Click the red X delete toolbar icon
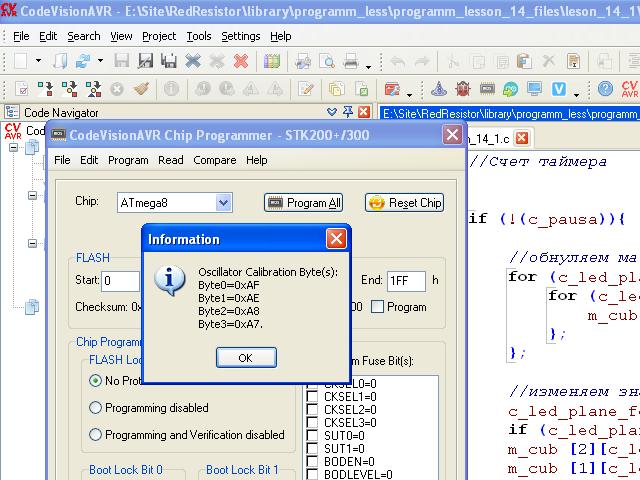Viewport: 640px width, 480px height. coord(241,61)
